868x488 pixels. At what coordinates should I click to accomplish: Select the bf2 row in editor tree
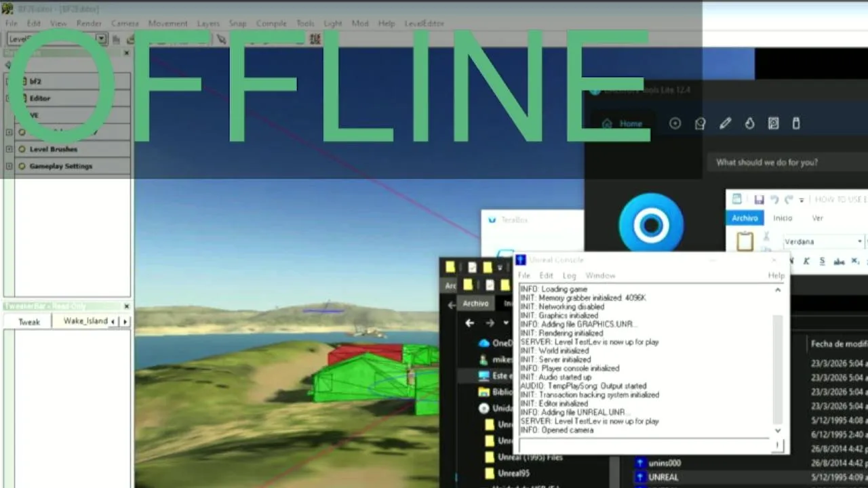point(73,81)
